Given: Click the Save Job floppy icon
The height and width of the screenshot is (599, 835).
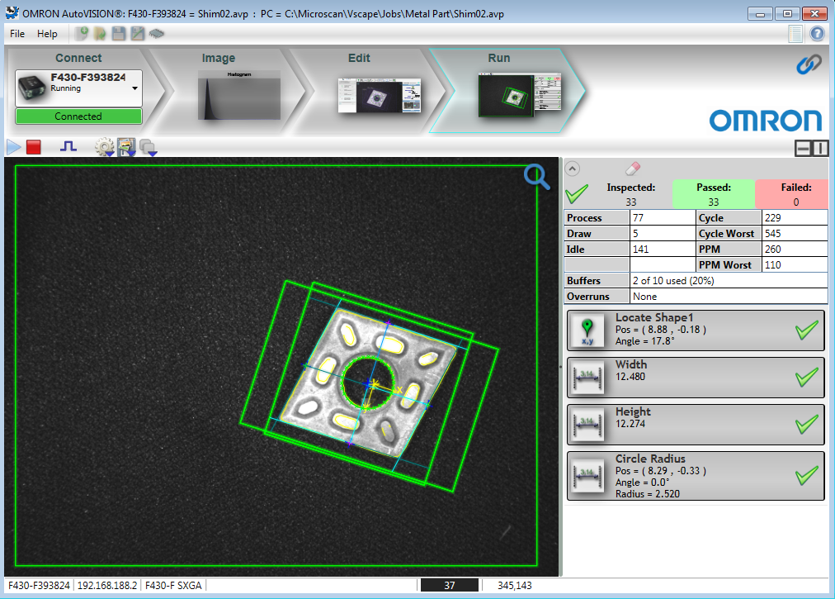Looking at the screenshot, I should click(118, 34).
